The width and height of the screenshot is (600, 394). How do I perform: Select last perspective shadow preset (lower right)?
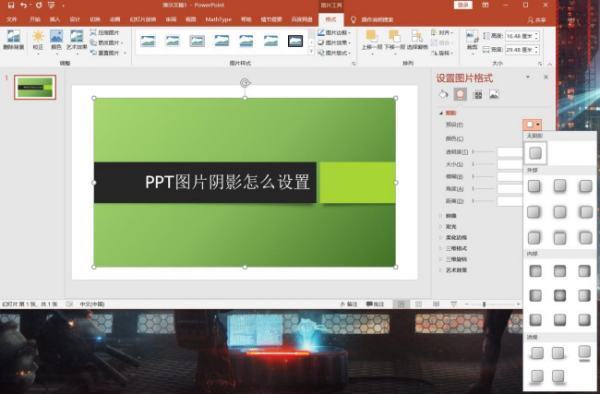[558, 377]
